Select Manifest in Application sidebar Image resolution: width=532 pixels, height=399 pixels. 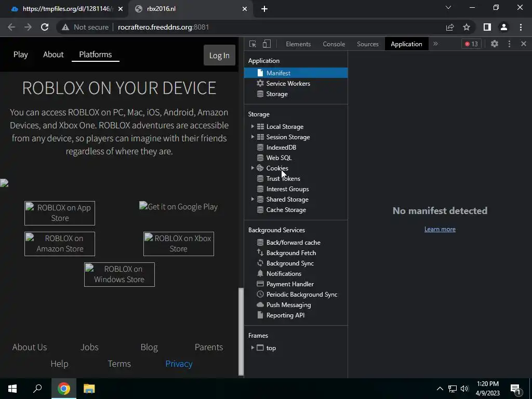[296, 73]
